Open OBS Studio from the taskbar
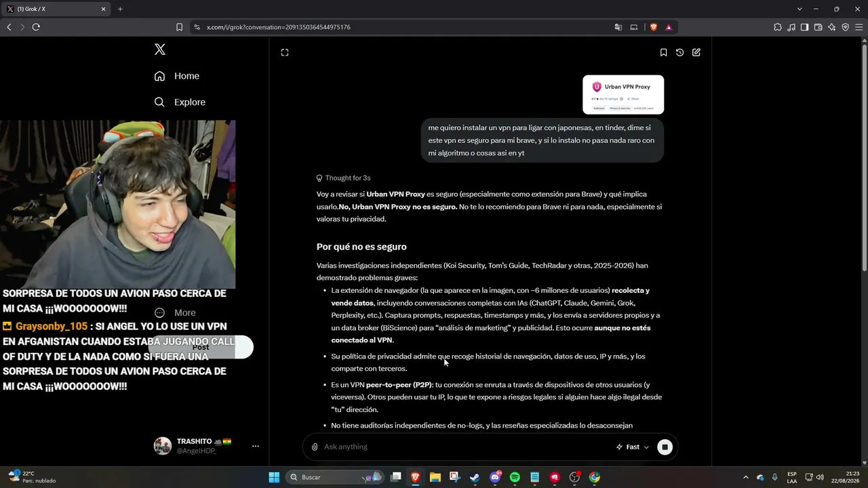 [x=574, y=477]
